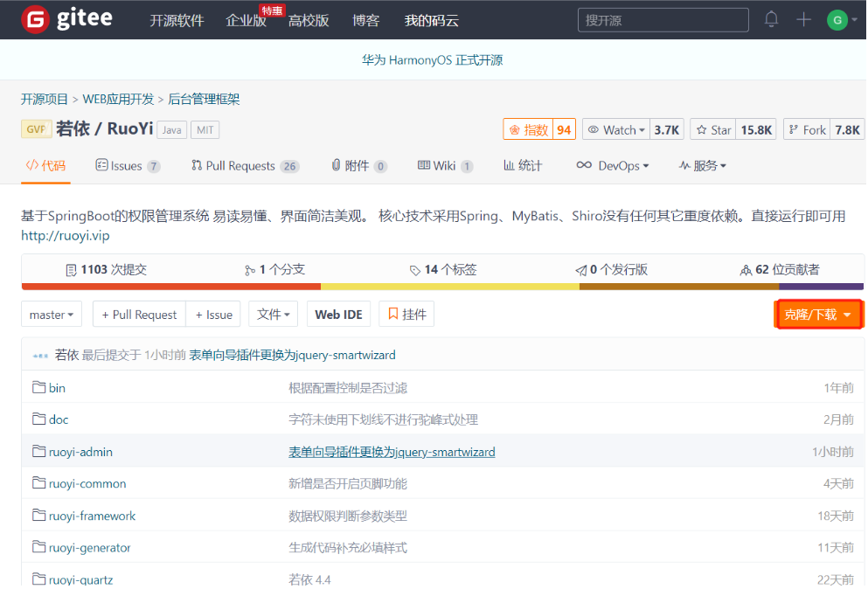
Task: Click the ruoyi-framework folder icon
Action: click(38, 516)
